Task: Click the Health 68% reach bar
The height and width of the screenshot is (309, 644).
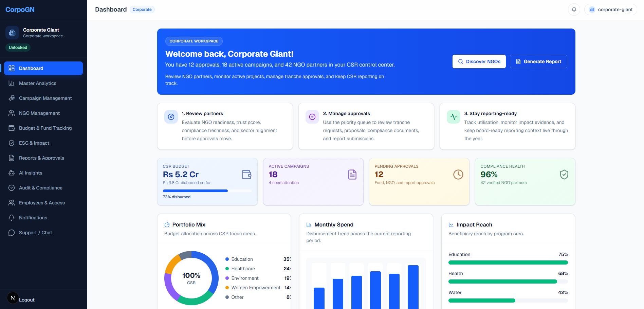Action: coord(508,281)
